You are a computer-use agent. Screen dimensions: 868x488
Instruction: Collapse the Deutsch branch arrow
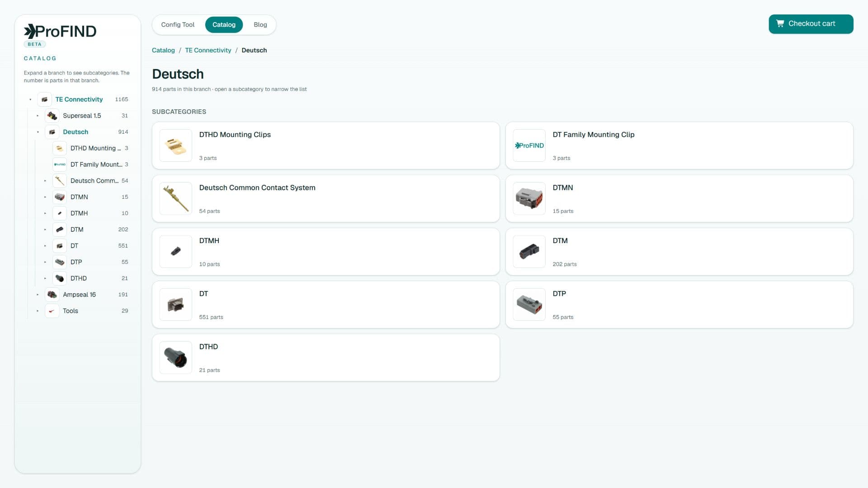coord(38,132)
